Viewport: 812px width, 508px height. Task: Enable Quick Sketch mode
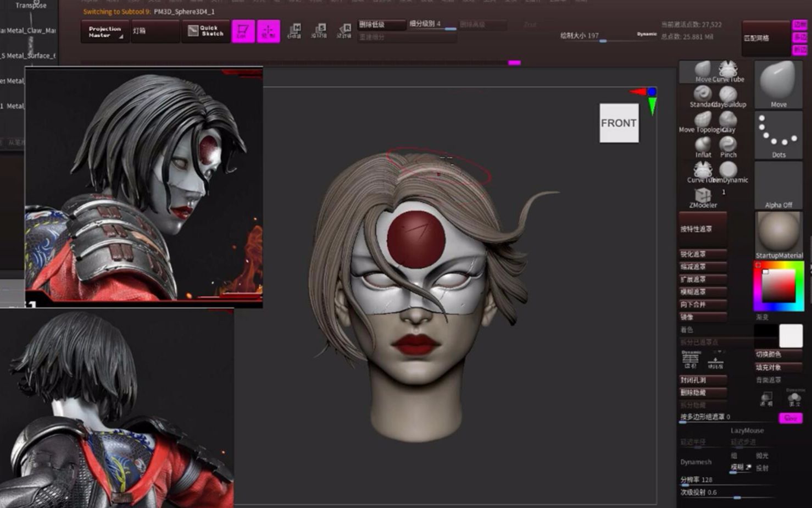(205, 31)
